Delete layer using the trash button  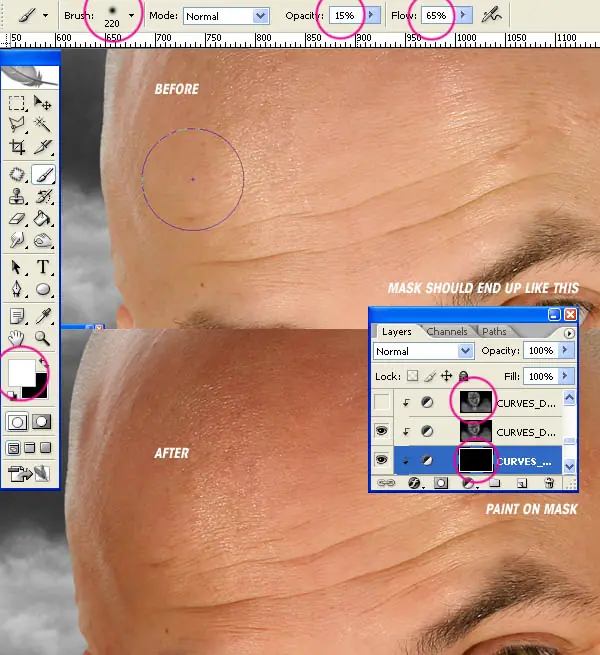click(x=549, y=483)
